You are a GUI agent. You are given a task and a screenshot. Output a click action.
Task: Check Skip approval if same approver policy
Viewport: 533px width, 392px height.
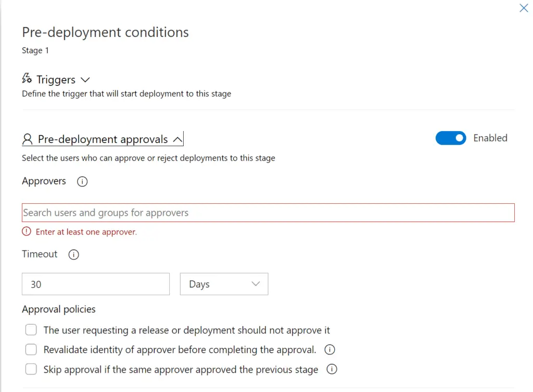31,369
